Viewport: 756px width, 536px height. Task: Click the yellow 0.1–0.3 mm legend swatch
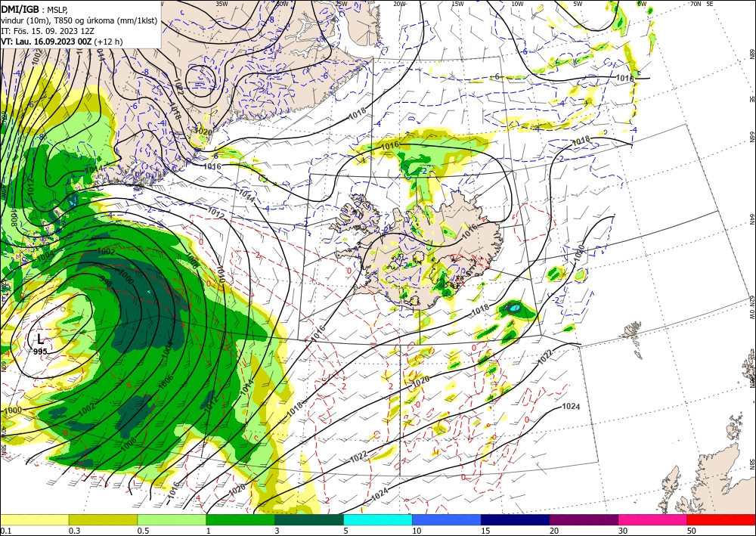(x=34, y=519)
